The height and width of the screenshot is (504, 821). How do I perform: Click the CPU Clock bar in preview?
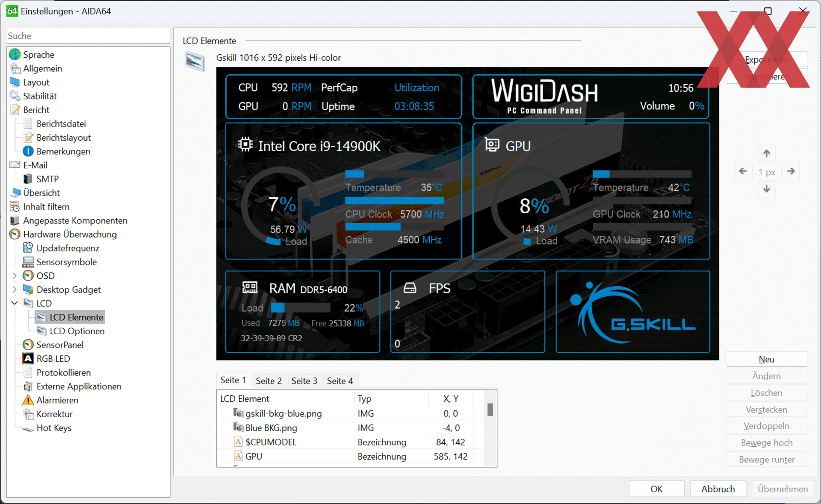click(394, 200)
